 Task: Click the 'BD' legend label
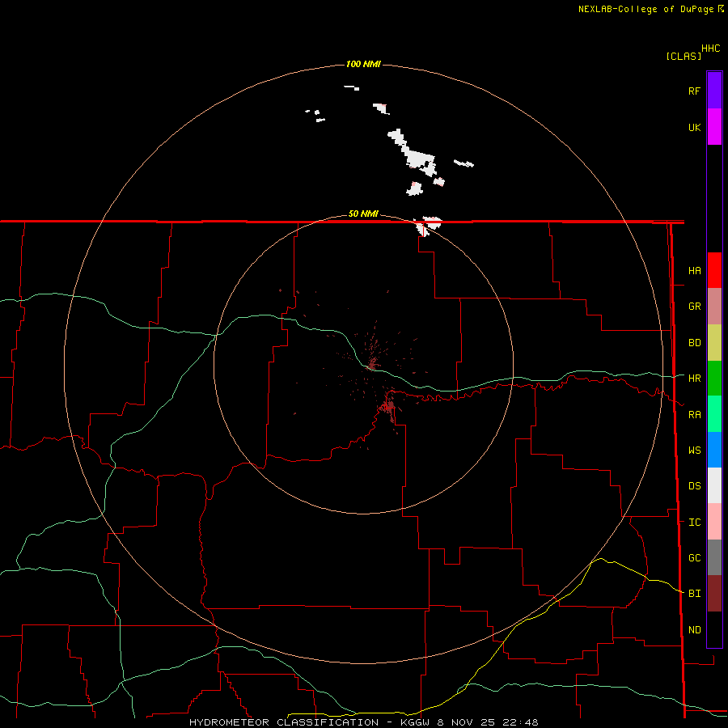(695, 343)
